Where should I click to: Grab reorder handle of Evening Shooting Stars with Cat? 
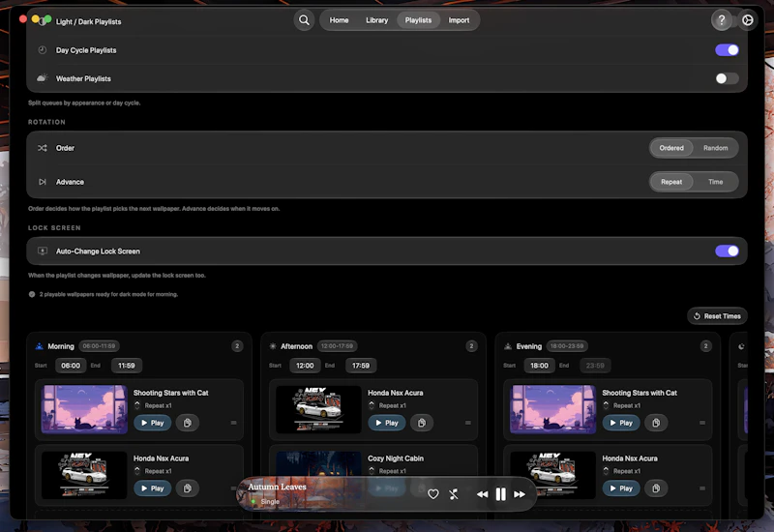pos(702,423)
